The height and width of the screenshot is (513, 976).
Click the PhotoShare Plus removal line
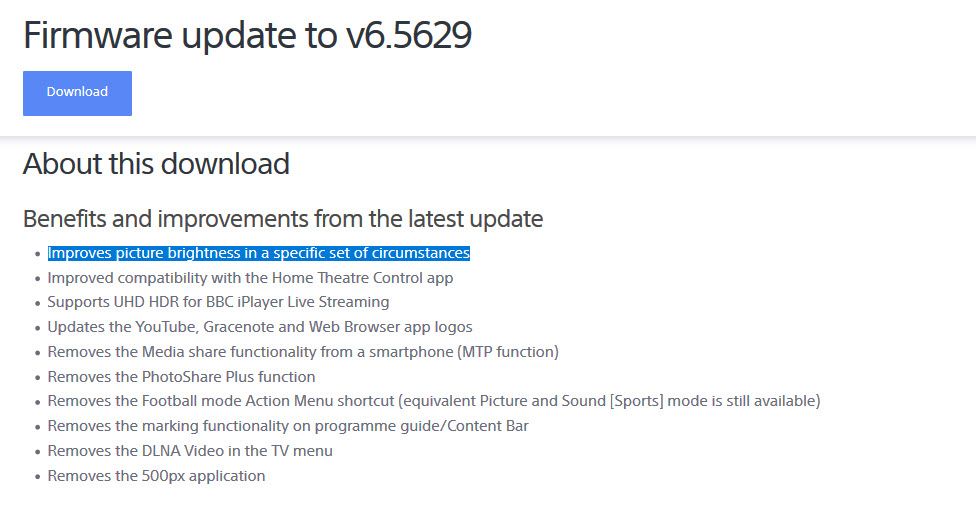click(x=181, y=377)
